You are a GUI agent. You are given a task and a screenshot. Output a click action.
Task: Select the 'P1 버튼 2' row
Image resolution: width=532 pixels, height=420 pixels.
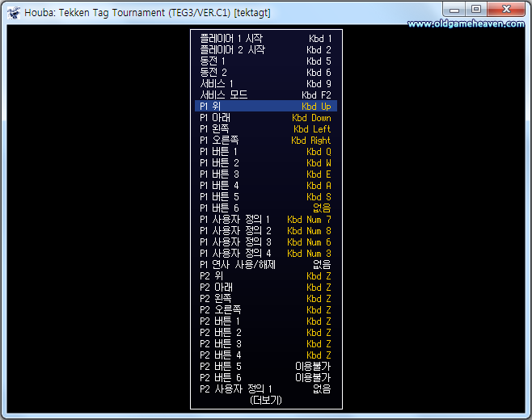coord(266,163)
